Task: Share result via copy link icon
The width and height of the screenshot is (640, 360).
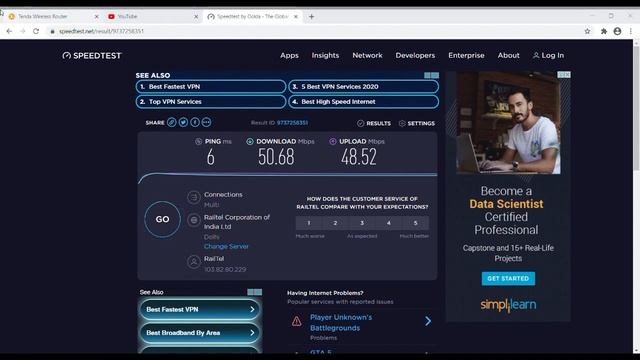Action: [172, 122]
